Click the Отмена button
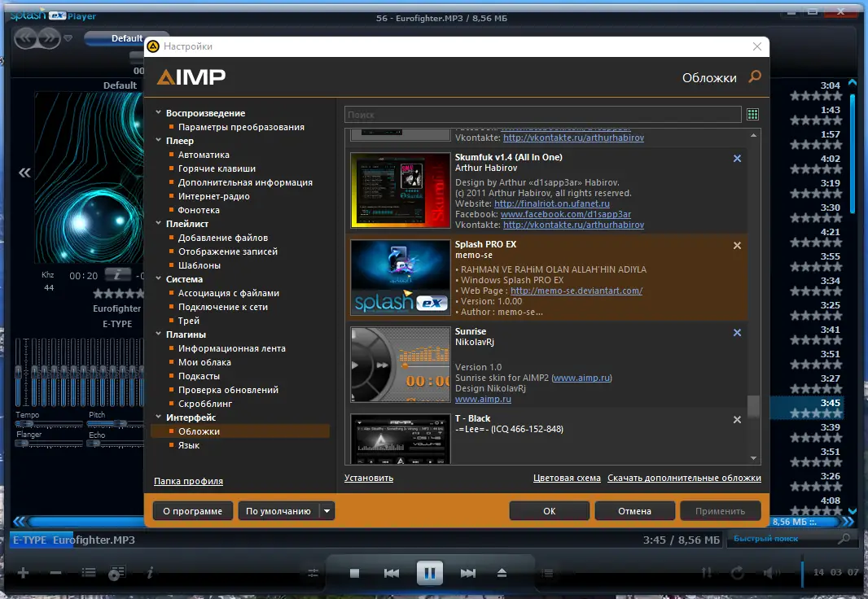The height and width of the screenshot is (599, 868). [x=634, y=511]
